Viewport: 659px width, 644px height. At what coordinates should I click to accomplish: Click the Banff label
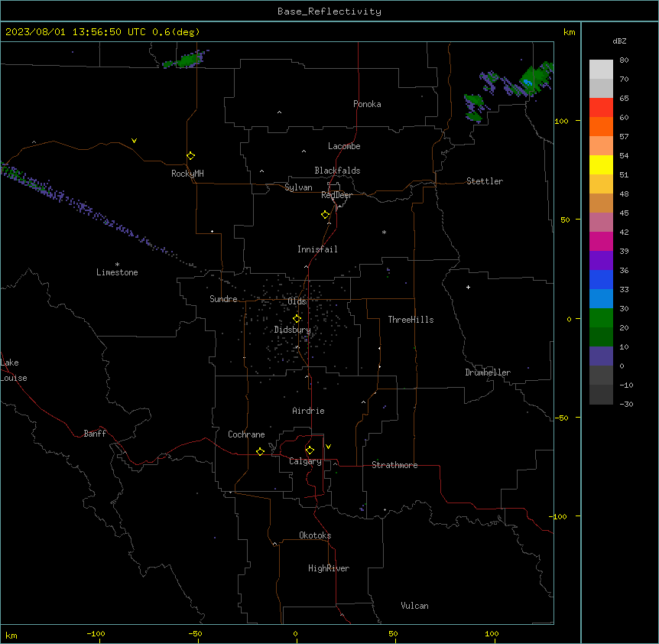click(95, 434)
